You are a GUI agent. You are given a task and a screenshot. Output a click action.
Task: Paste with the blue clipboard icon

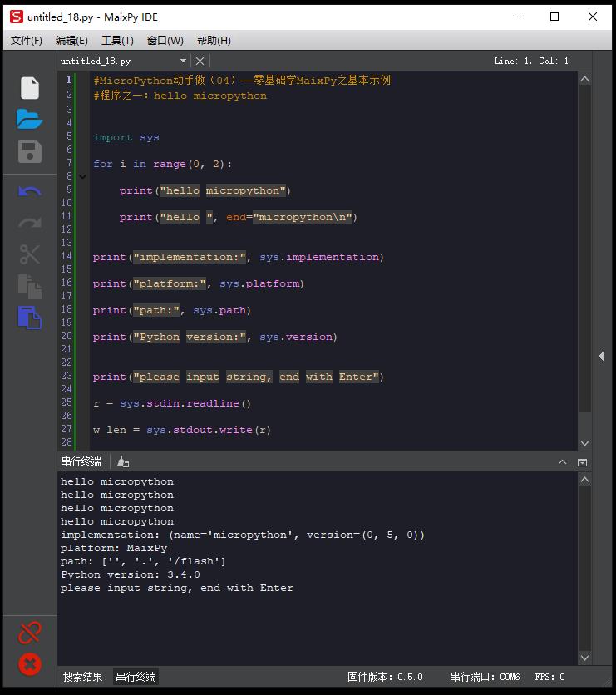pos(30,318)
